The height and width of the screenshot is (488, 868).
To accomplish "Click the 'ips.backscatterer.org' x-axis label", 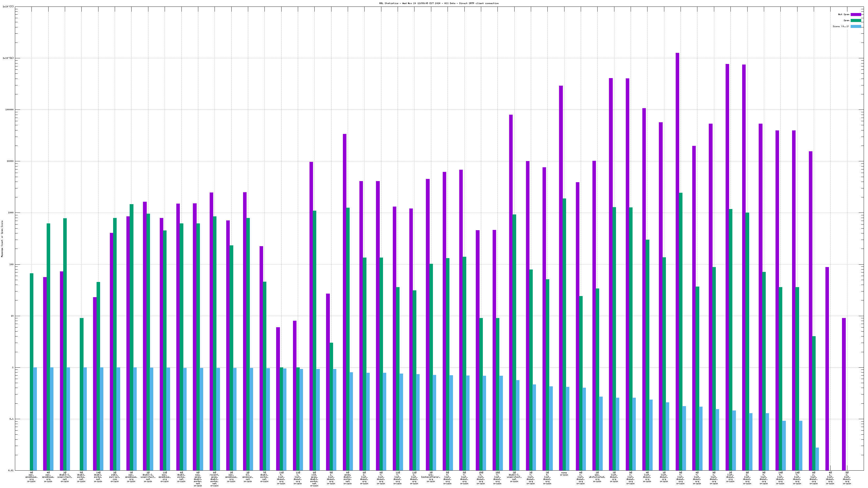I will 431,477.
